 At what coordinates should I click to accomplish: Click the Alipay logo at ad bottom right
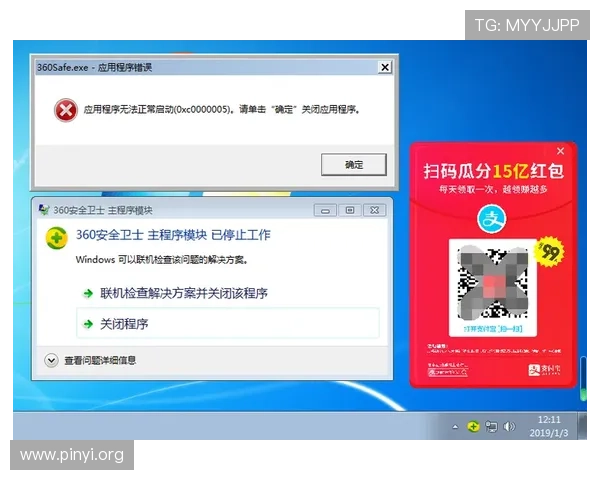point(545,369)
